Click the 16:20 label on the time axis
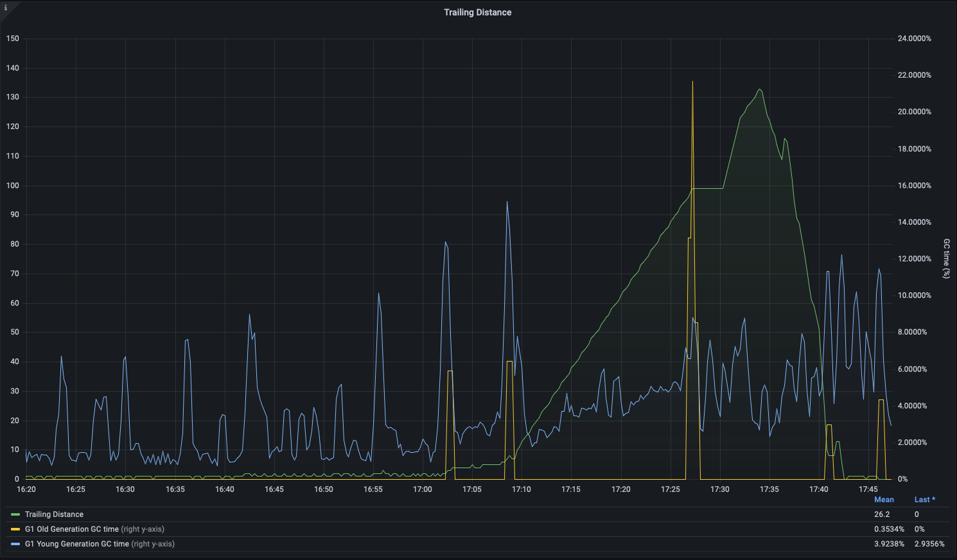Viewport: 957px width, 560px height. click(x=26, y=489)
